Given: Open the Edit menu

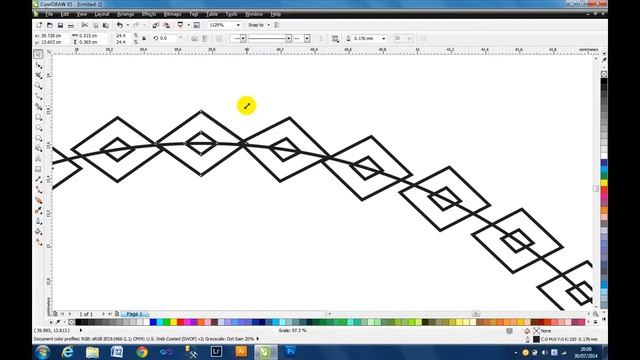Looking at the screenshot, I should 64,14.
